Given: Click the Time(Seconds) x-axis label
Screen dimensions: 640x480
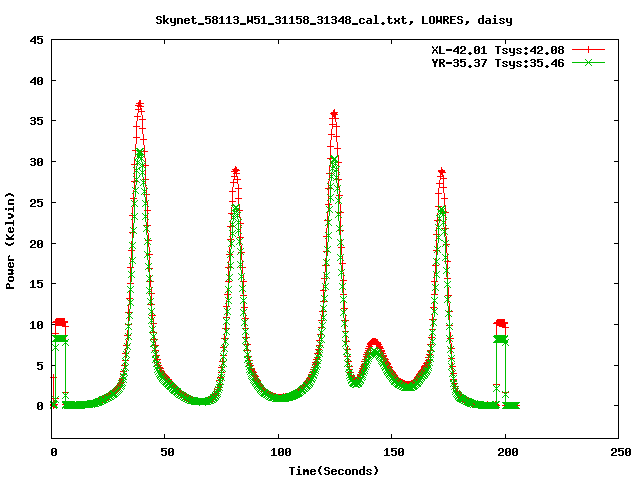Looking at the screenshot, I should pyautogui.click(x=334, y=471).
